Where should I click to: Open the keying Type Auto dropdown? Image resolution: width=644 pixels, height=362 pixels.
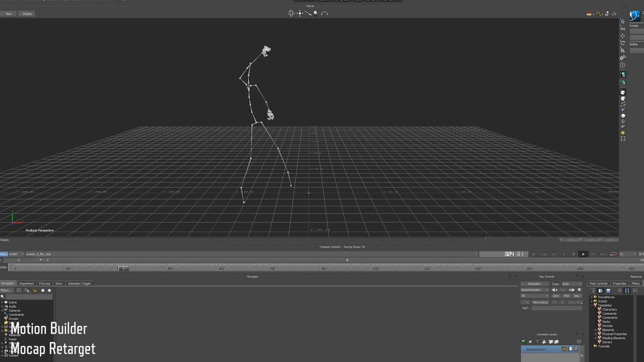pyautogui.click(x=572, y=284)
